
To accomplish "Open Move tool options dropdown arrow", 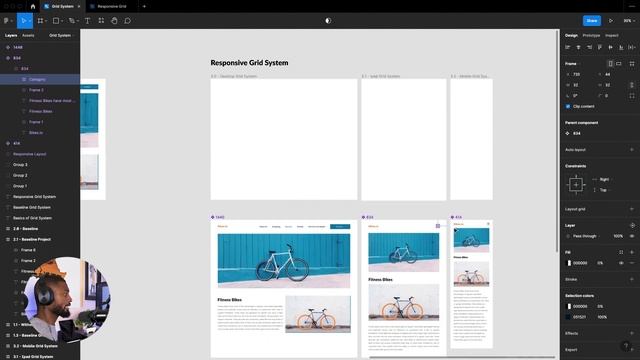I will tap(30, 21).
